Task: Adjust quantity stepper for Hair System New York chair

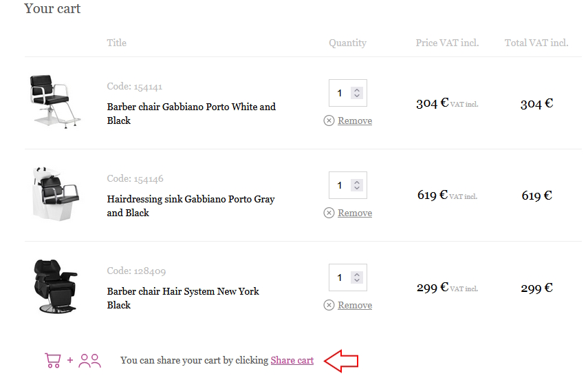Action: [356, 277]
